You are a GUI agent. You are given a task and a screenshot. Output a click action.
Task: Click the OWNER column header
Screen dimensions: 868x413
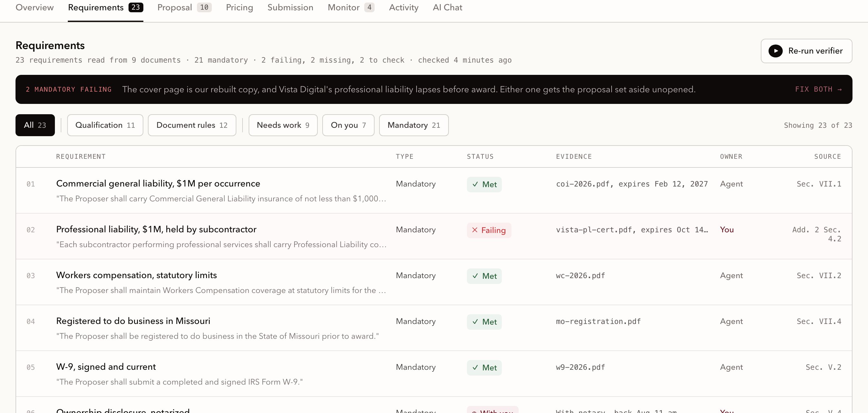click(x=731, y=156)
